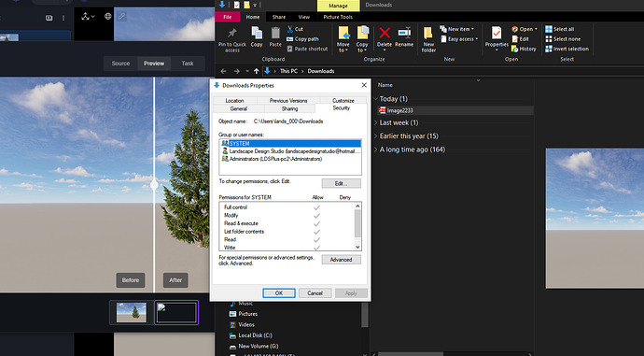This screenshot has height=356, width=644.
Task: Click the before/after comparison slider handle
Action: pos(154,185)
